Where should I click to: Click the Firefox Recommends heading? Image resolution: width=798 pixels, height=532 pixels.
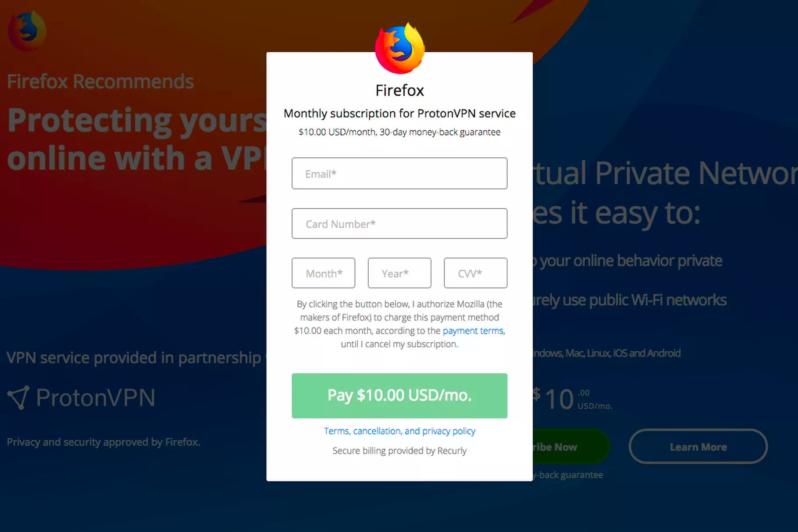click(100, 82)
